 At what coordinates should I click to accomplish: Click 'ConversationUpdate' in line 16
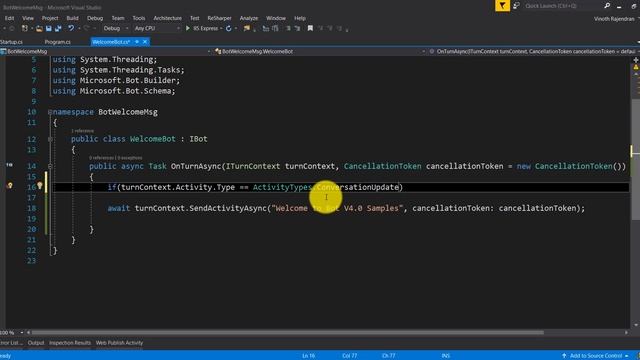click(358, 187)
